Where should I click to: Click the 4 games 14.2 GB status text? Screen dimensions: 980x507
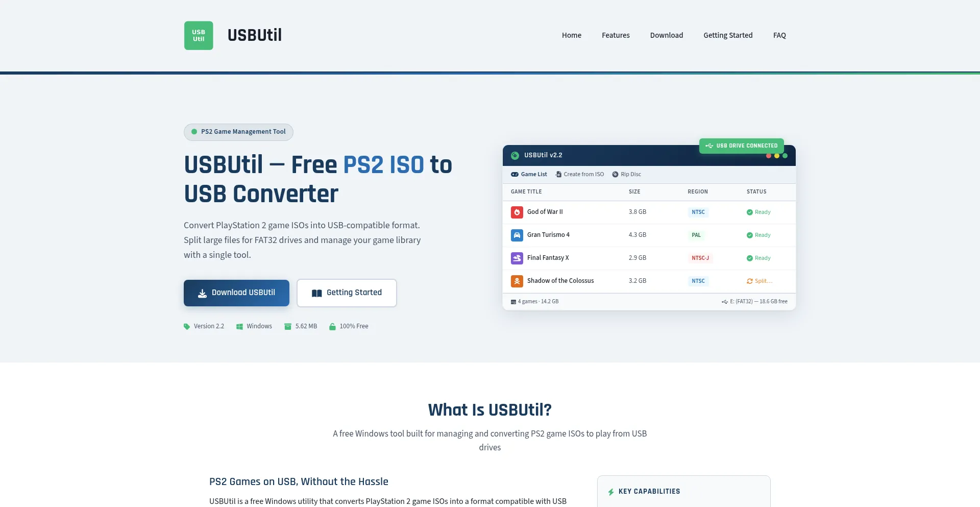tap(538, 302)
